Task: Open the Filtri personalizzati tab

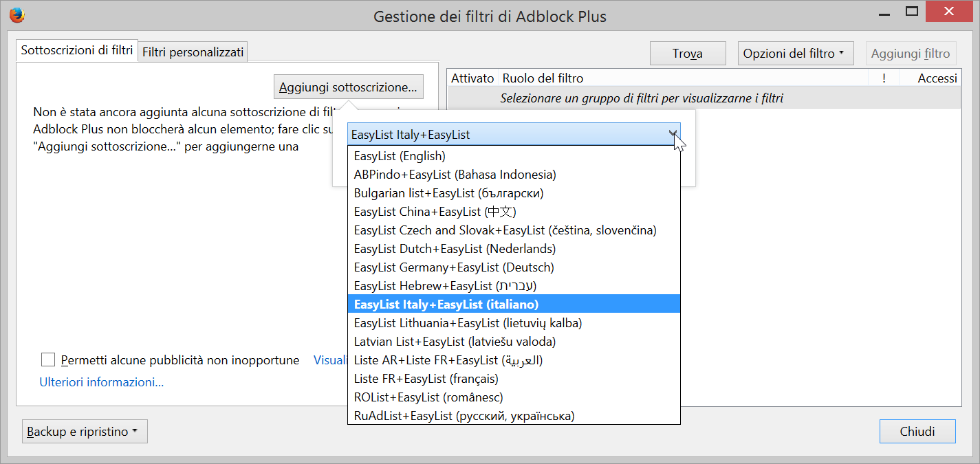Action: (193, 52)
